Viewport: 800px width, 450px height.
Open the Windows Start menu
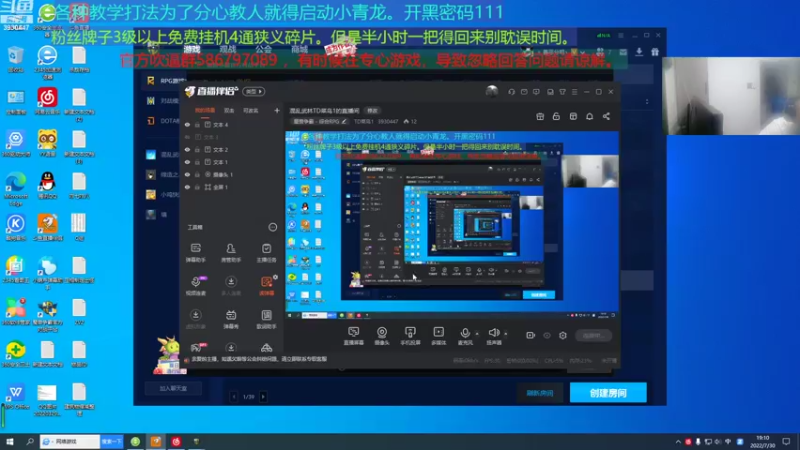[9, 441]
